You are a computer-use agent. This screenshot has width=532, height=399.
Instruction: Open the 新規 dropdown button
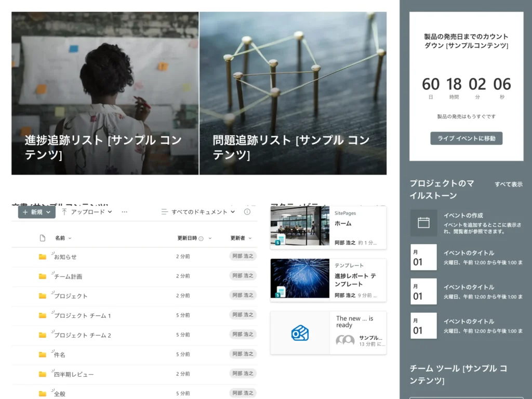click(x=36, y=212)
